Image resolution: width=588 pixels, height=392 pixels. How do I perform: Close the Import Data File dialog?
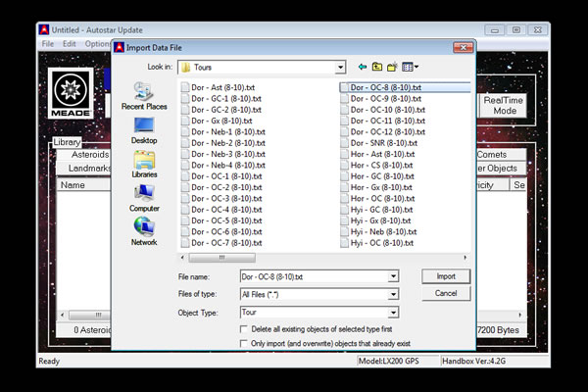[464, 48]
